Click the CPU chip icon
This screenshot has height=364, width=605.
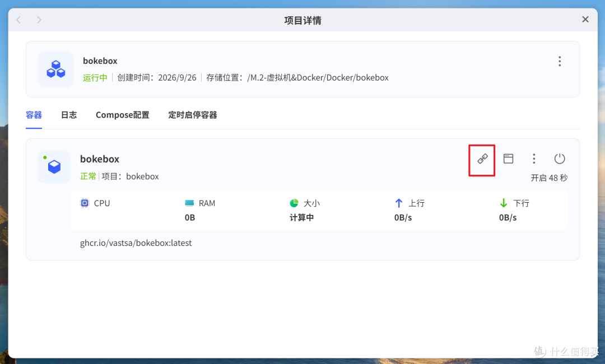tap(85, 203)
